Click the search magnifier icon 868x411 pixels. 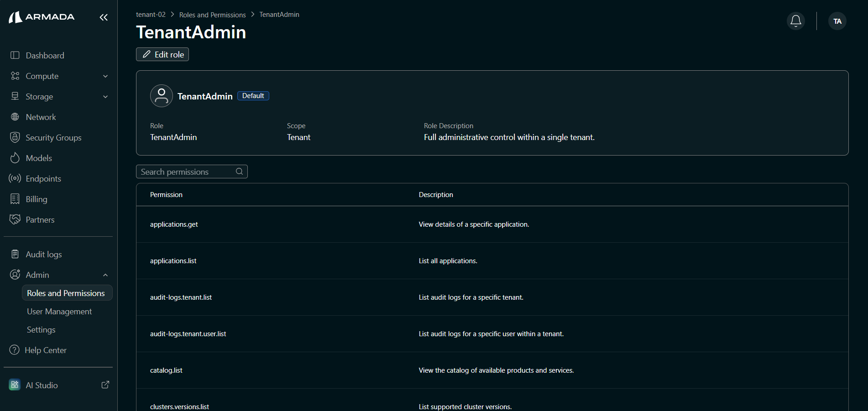[239, 172]
